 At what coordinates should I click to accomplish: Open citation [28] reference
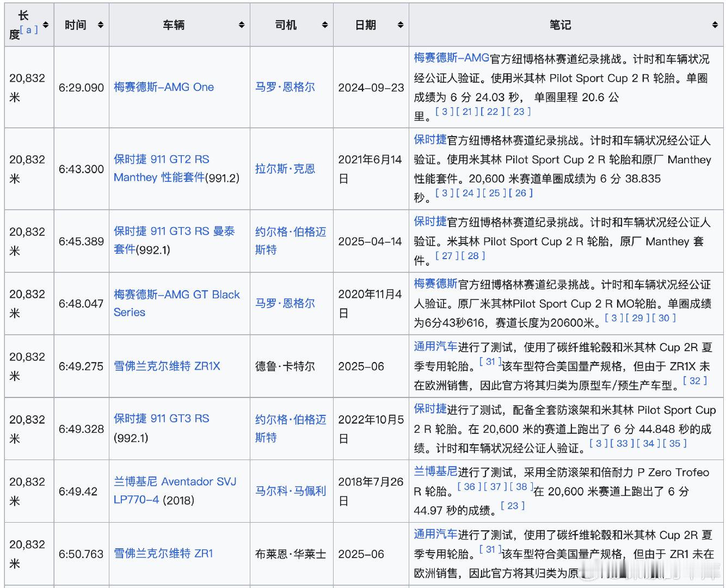(x=473, y=255)
